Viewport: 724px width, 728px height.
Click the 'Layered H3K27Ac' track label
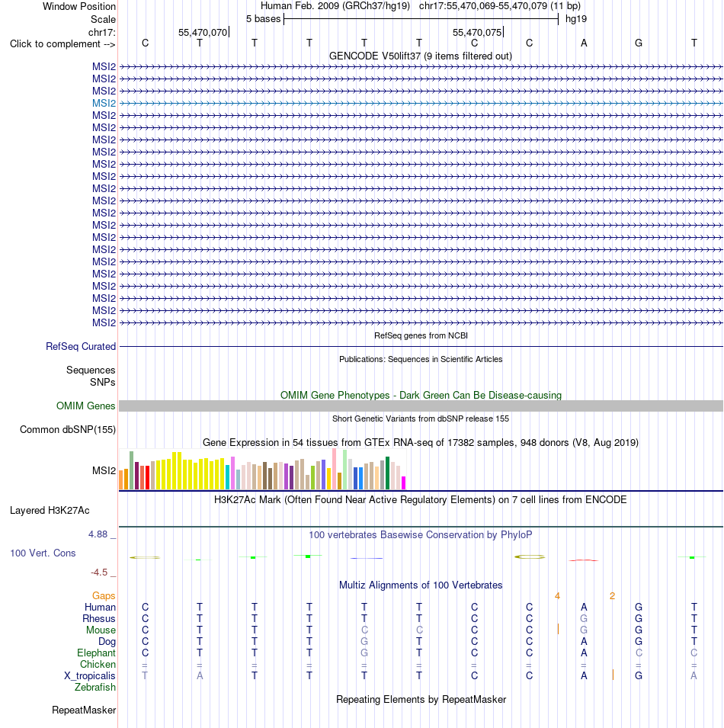point(50,511)
